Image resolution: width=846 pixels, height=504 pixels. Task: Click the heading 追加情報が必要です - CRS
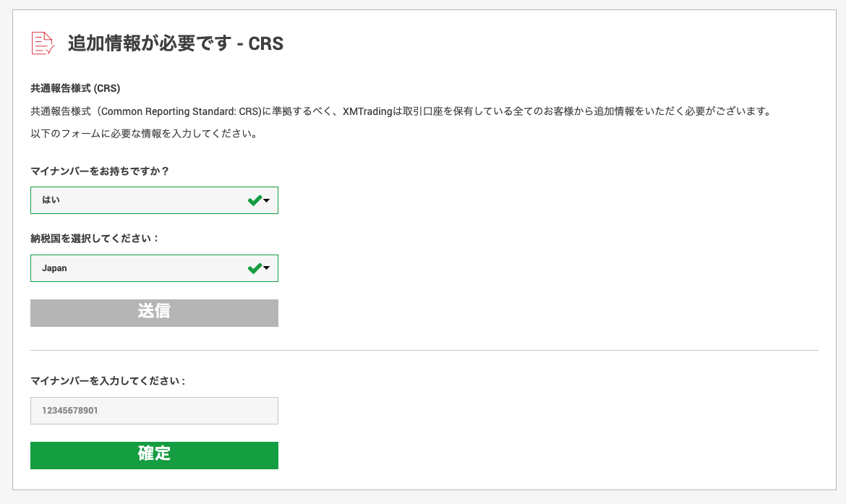point(175,43)
